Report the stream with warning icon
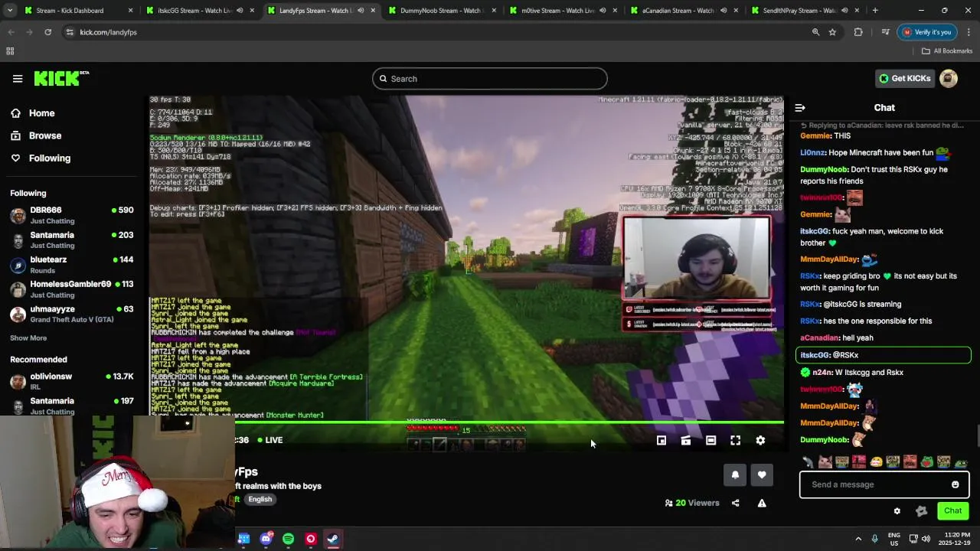 762,503
